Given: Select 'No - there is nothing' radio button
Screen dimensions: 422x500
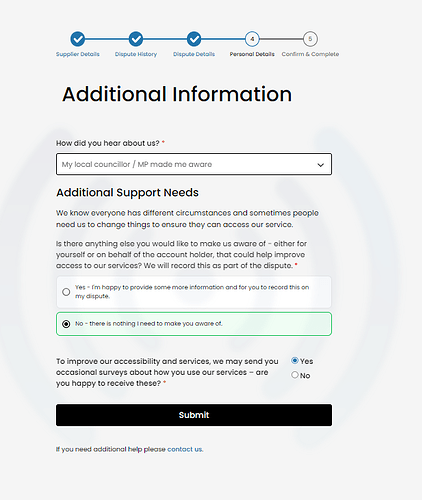Looking at the screenshot, I should coord(66,324).
